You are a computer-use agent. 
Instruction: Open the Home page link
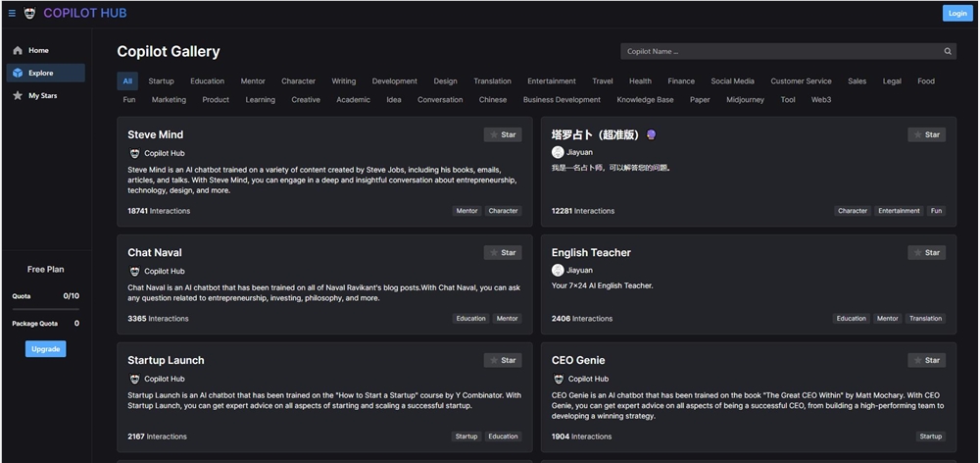pyautogui.click(x=46, y=50)
